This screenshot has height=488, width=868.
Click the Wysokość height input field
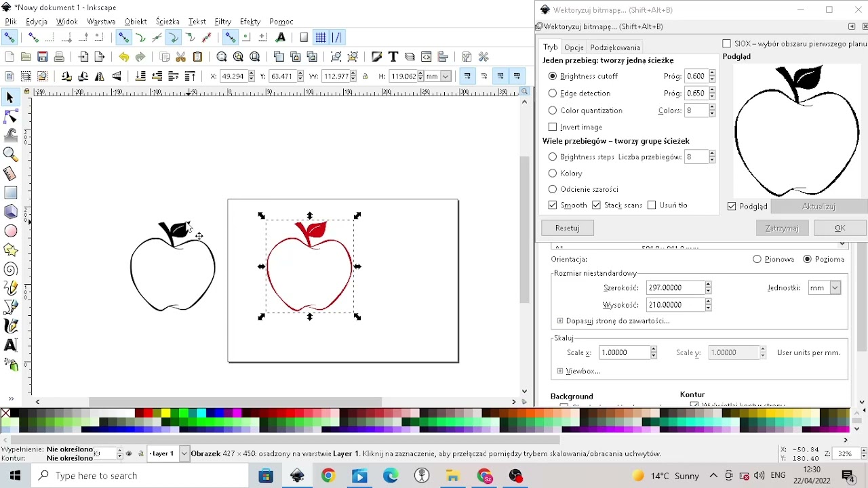pyautogui.click(x=675, y=305)
